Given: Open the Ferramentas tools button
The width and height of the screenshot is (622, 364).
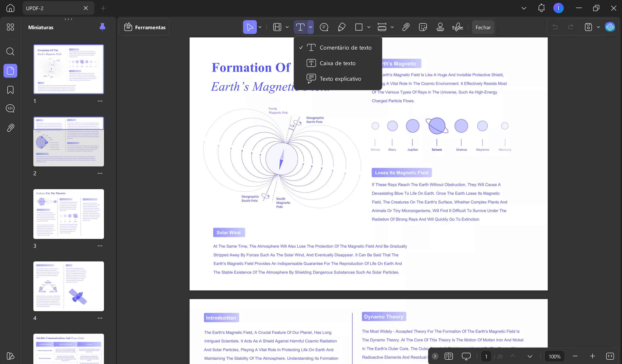Looking at the screenshot, I should pyautogui.click(x=145, y=27).
